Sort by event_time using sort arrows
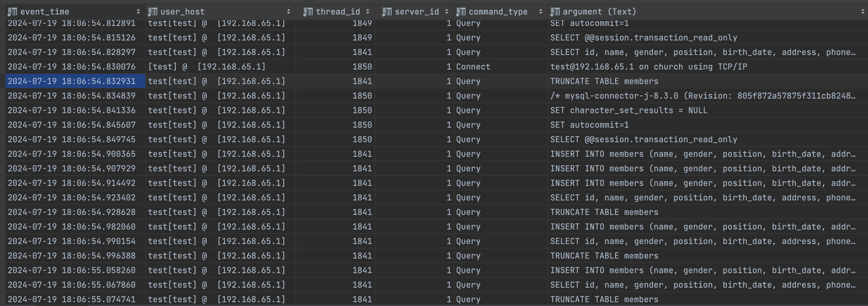The width and height of the screenshot is (868, 306). click(138, 12)
